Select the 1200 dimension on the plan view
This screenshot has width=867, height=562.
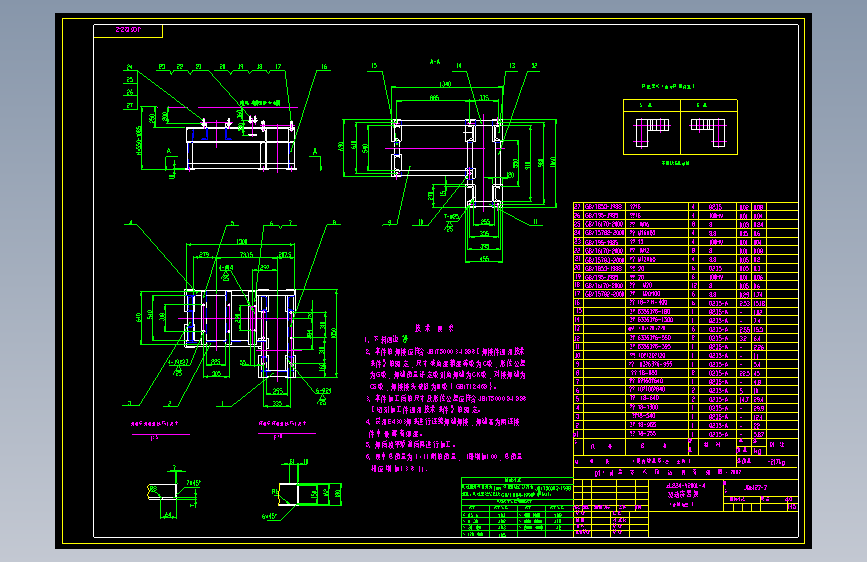(x=242, y=242)
